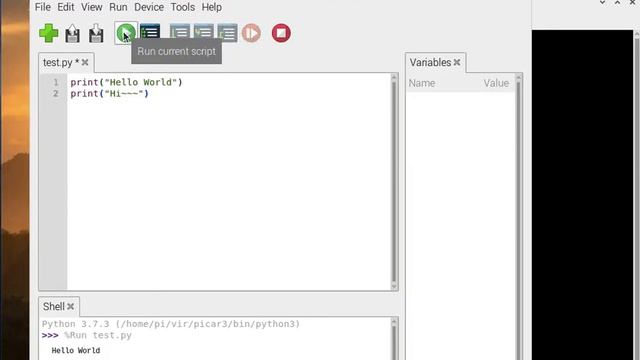Click the code line print("Hi~~~")

(x=109, y=93)
